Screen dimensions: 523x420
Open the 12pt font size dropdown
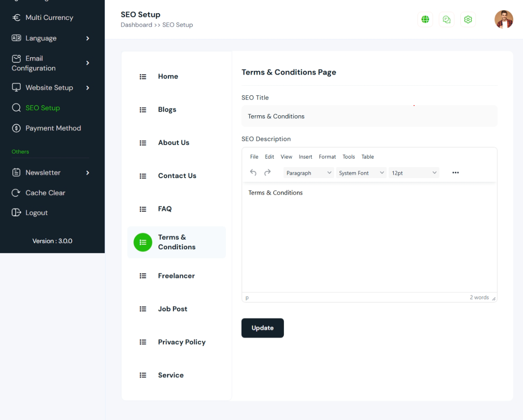(414, 173)
